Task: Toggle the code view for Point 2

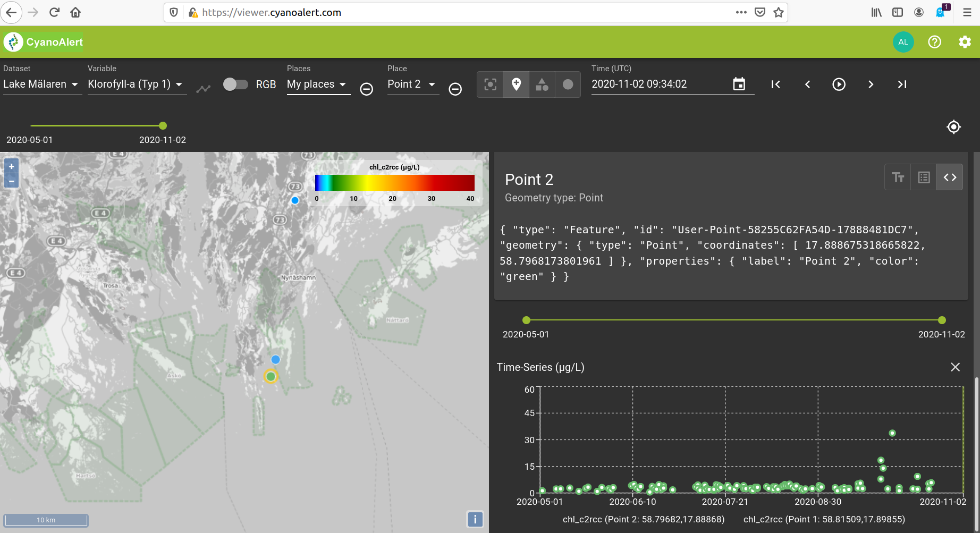Action: click(950, 177)
